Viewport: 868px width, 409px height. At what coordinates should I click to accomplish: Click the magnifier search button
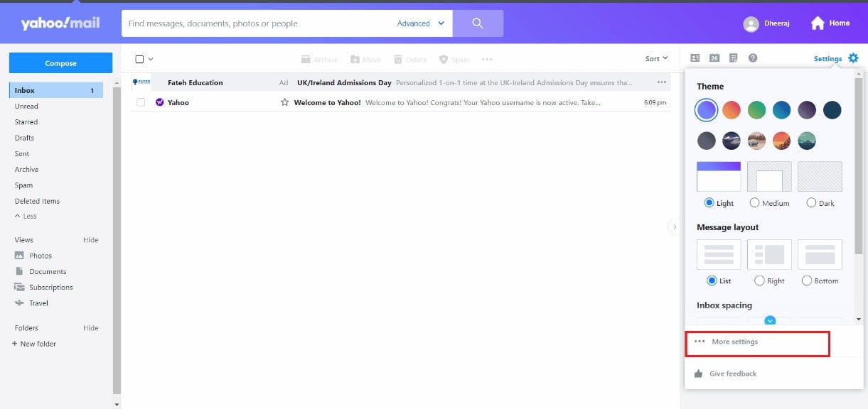[x=478, y=23]
